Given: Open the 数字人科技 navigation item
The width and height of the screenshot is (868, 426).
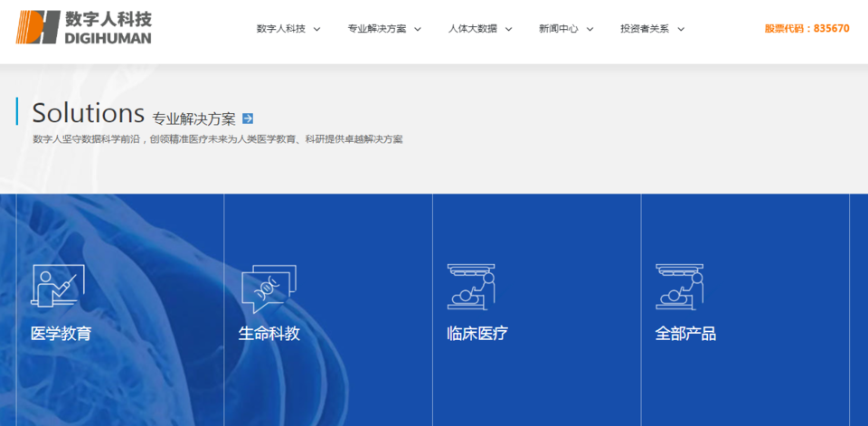Looking at the screenshot, I should tap(279, 29).
